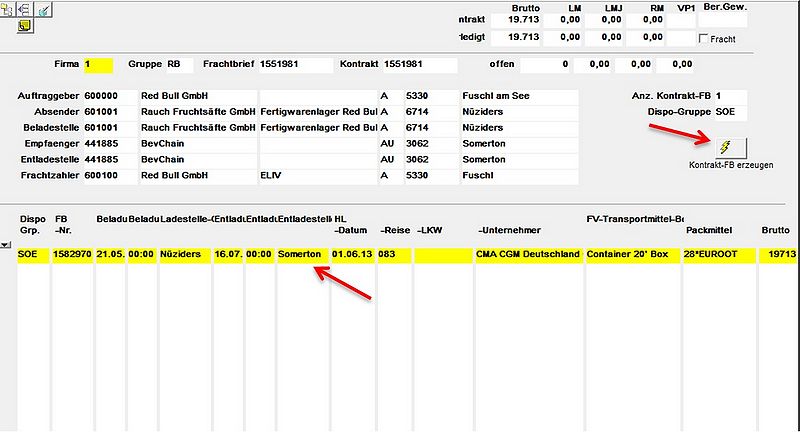Click the Empfaenger name BevChain
Image resolution: width=800 pixels, height=432 pixels.
coord(198,144)
